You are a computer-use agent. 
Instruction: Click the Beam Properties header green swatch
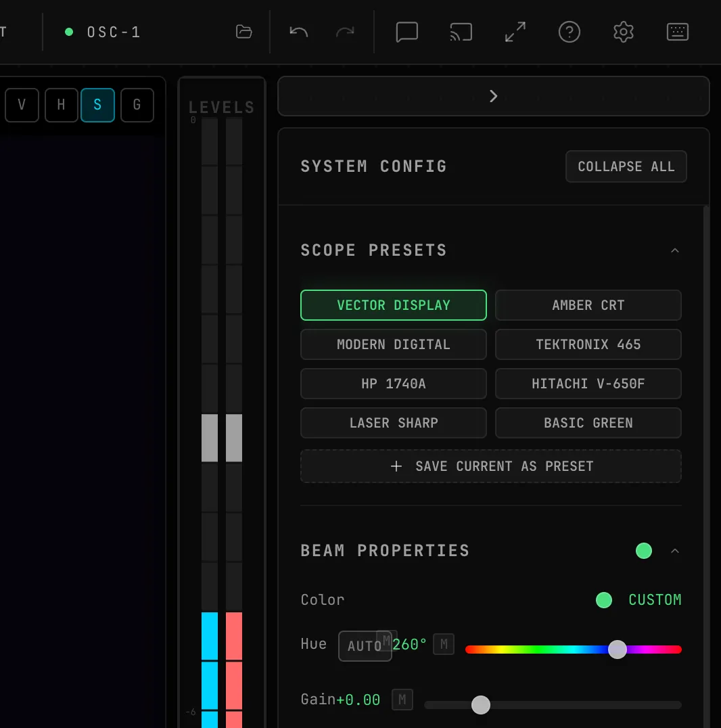[x=643, y=551]
